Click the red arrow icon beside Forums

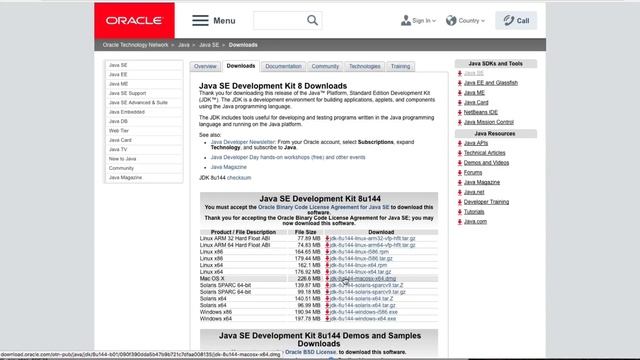pos(460,173)
